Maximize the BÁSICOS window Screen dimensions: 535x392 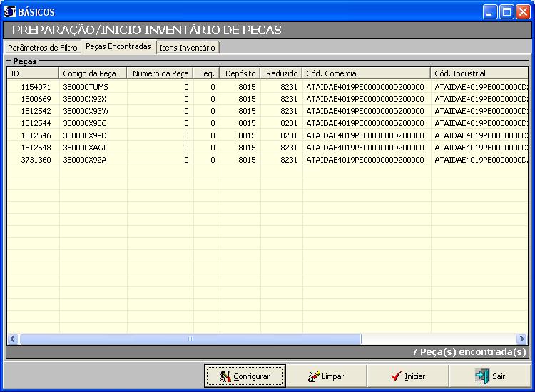(x=506, y=11)
